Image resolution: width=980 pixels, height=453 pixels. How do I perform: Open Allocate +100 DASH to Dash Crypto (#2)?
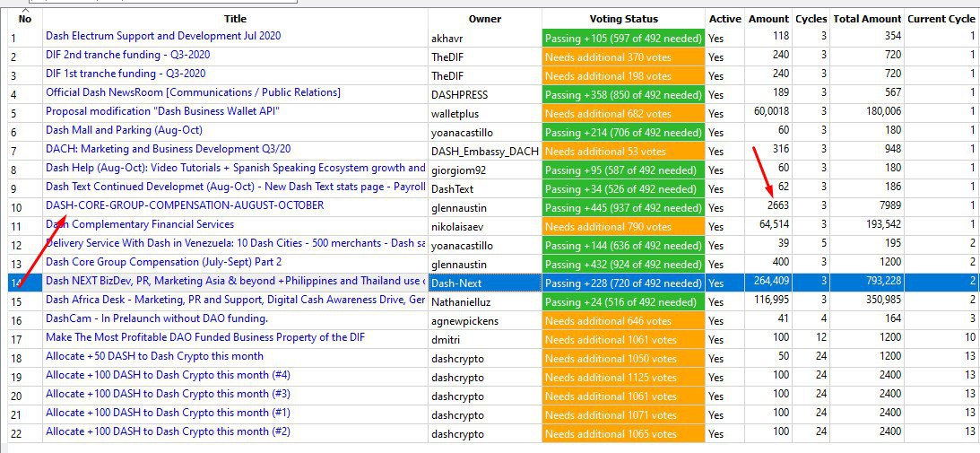[x=169, y=431]
